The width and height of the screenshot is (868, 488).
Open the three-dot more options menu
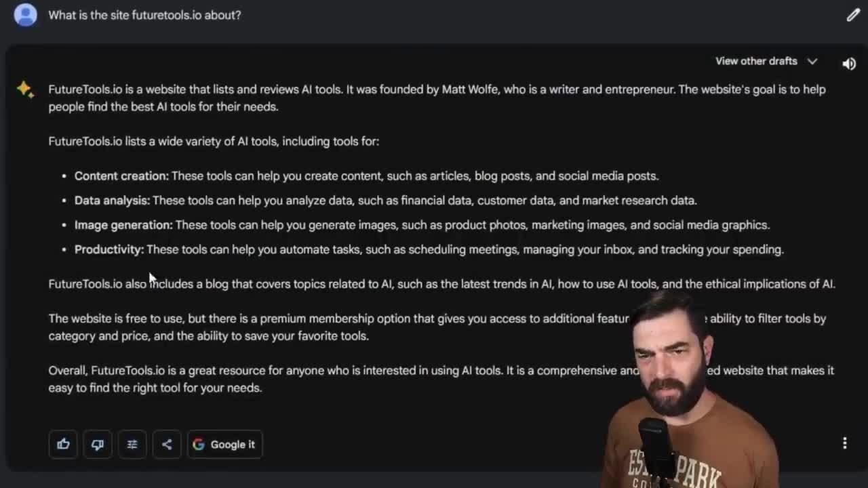[x=844, y=443]
